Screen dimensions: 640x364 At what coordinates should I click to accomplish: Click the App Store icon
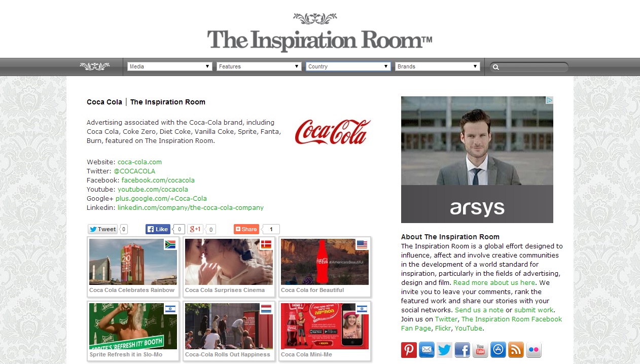[x=498, y=350]
